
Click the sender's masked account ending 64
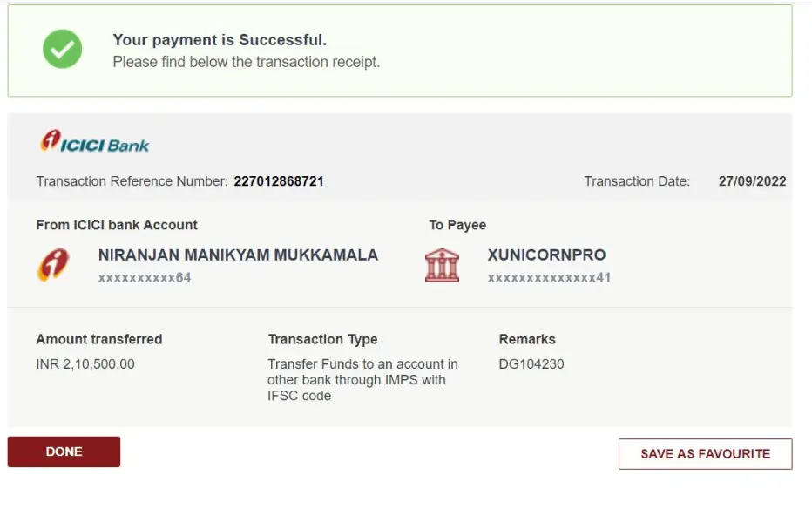[x=145, y=278]
